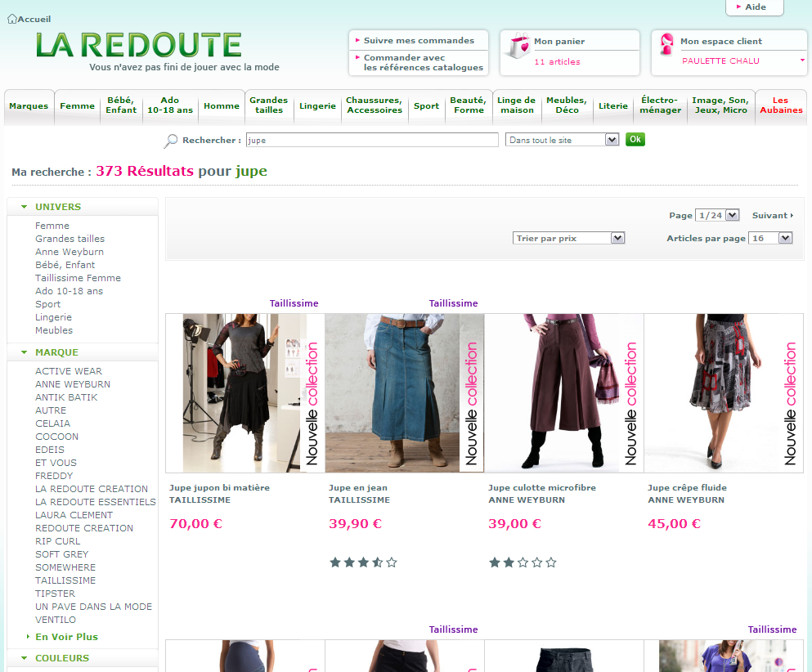Open the Marques menu tab
The height and width of the screenshot is (672, 812).
[29, 105]
